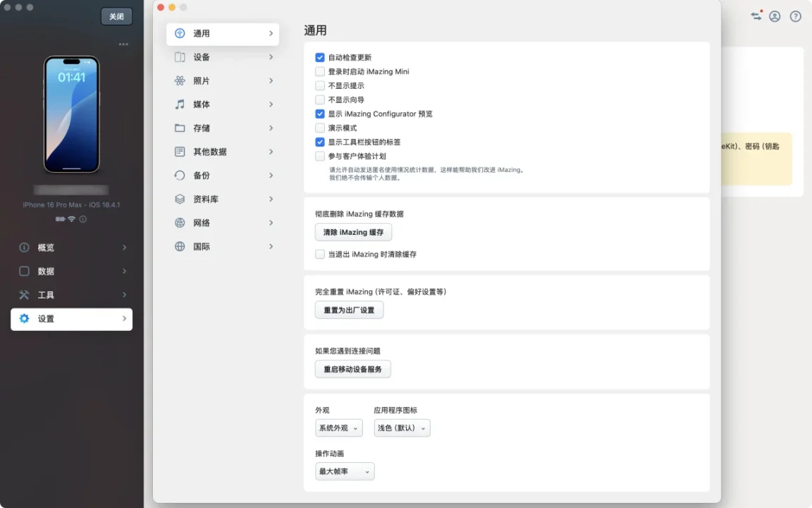Select the 媒体 settings category

point(223,104)
